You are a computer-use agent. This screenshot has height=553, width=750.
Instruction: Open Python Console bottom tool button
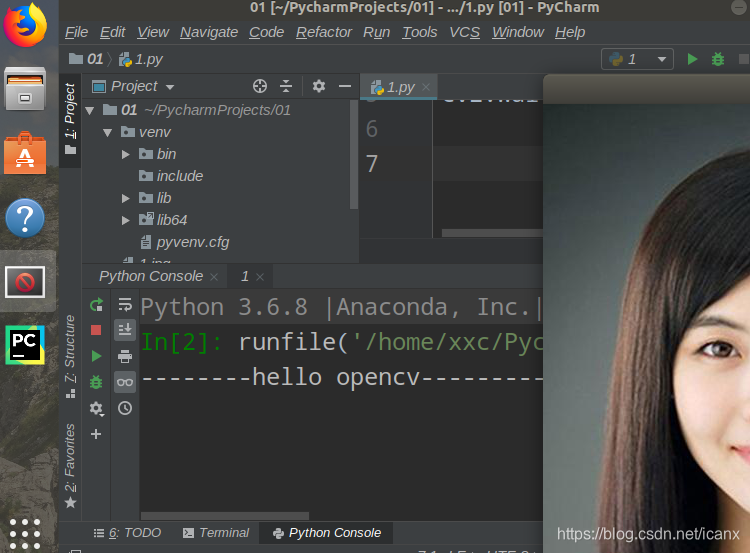pos(327,533)
